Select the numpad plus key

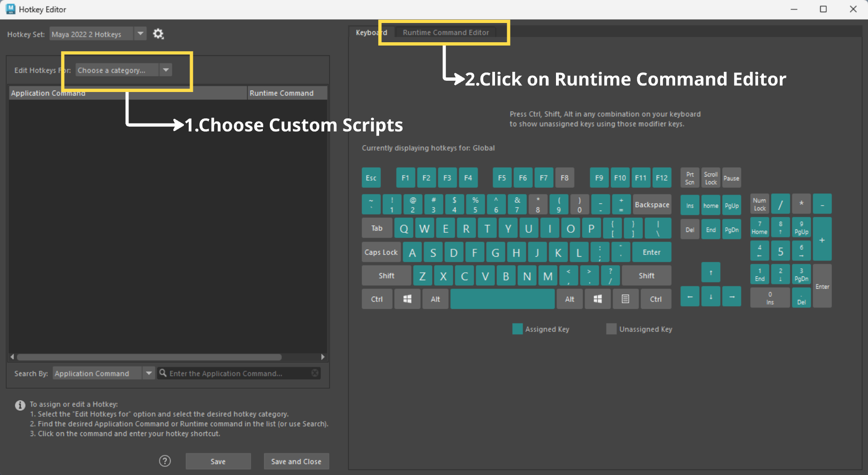[x=822, y=239]
